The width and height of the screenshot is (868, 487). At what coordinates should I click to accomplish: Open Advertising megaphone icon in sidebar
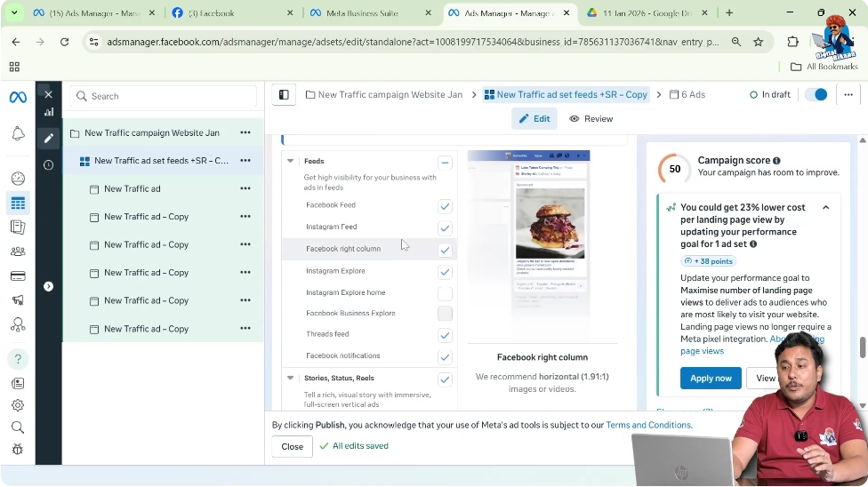coord(18,300)
